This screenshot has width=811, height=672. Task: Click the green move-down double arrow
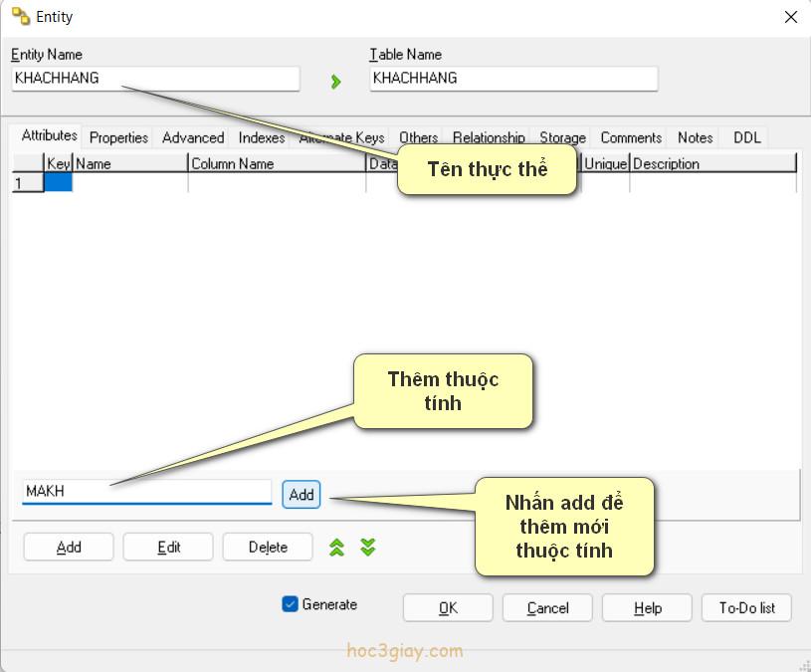367,547
